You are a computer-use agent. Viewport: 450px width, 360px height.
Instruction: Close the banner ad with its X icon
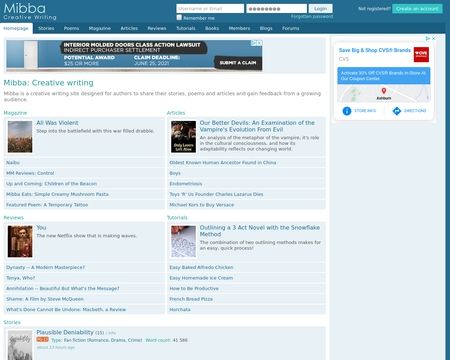tap(259, 43)
